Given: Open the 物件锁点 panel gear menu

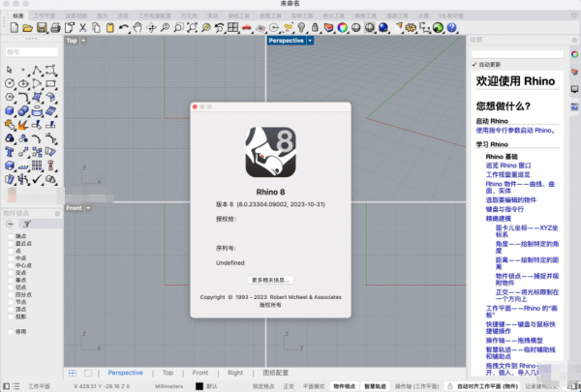Looking at the screenshot, I should coord(57,213).
